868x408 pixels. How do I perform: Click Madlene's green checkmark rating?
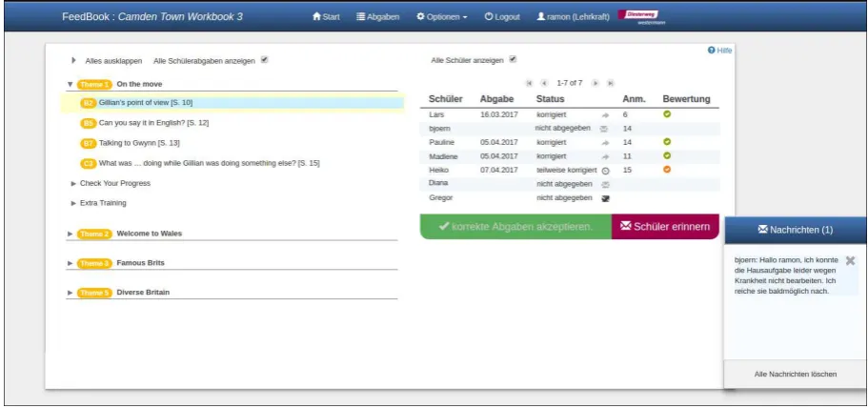(x=667, y=155)
